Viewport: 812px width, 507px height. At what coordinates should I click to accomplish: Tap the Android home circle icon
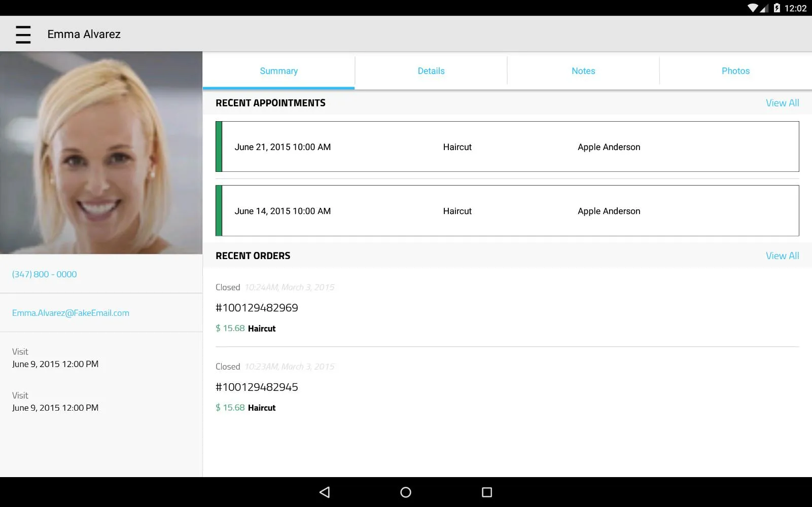pyautogui.click(x=405, y=492)
